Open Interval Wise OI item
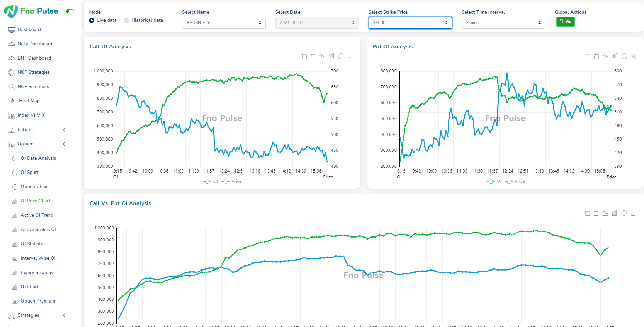The height and width of the screenshot is (327, 644). point(38,258)
